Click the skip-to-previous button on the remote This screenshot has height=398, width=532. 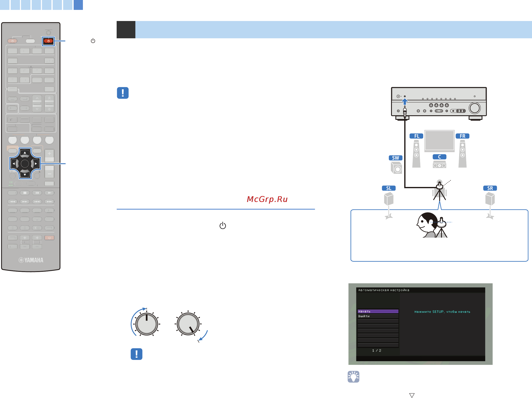(x=37, y=202)
